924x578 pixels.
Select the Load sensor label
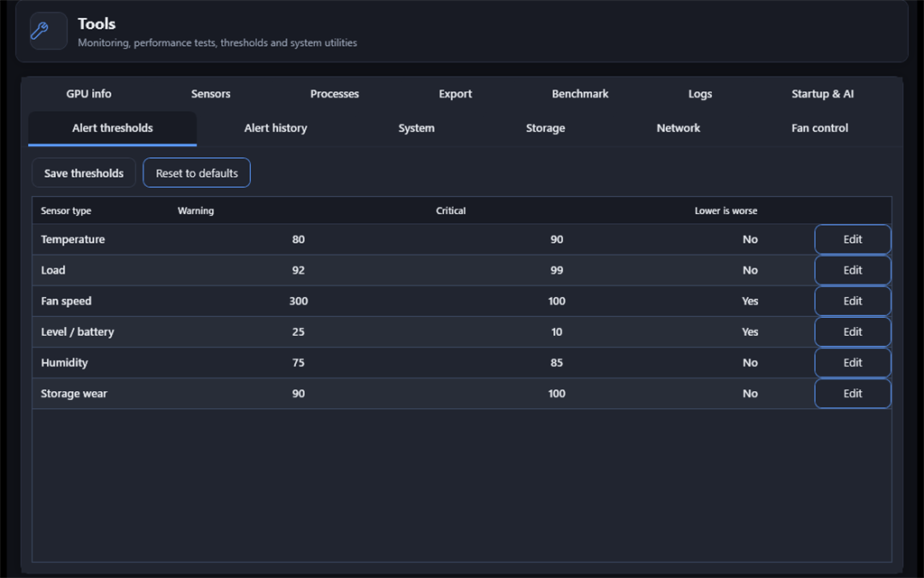53,270
